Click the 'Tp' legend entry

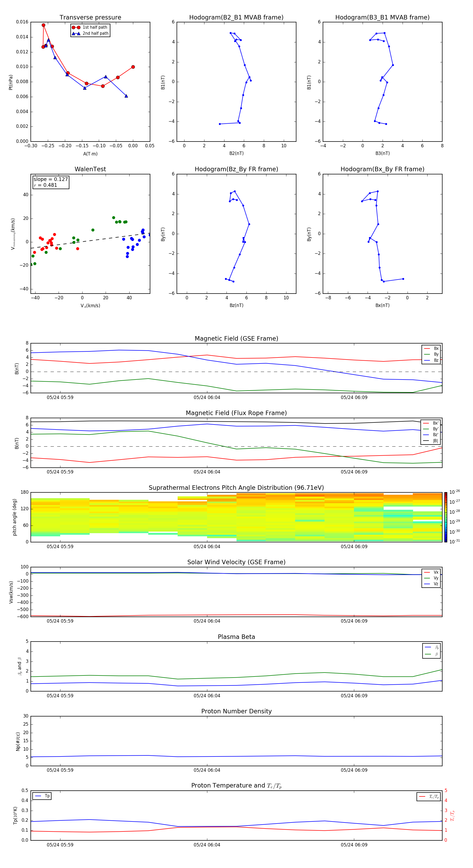42,796
